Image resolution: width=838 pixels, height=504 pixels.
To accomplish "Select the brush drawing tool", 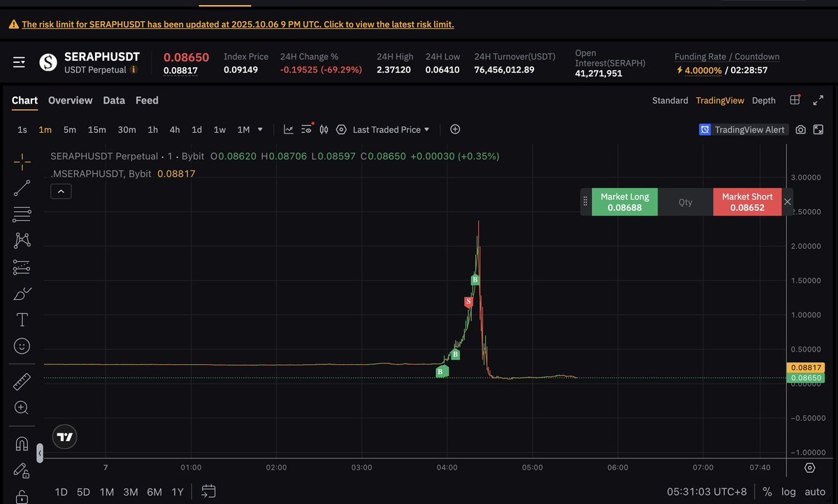I will click(x=22, y=294).
